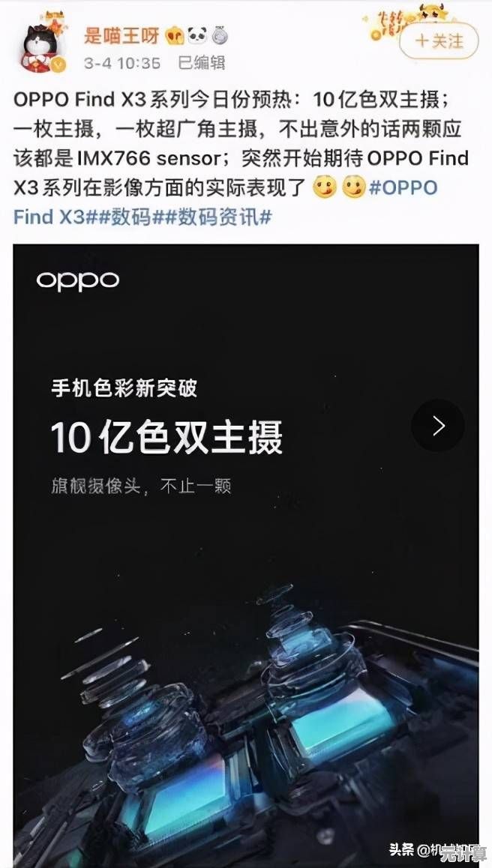Click the 头条 watermark at image bottom
The image size is (492, 868).
coord(401,850)
